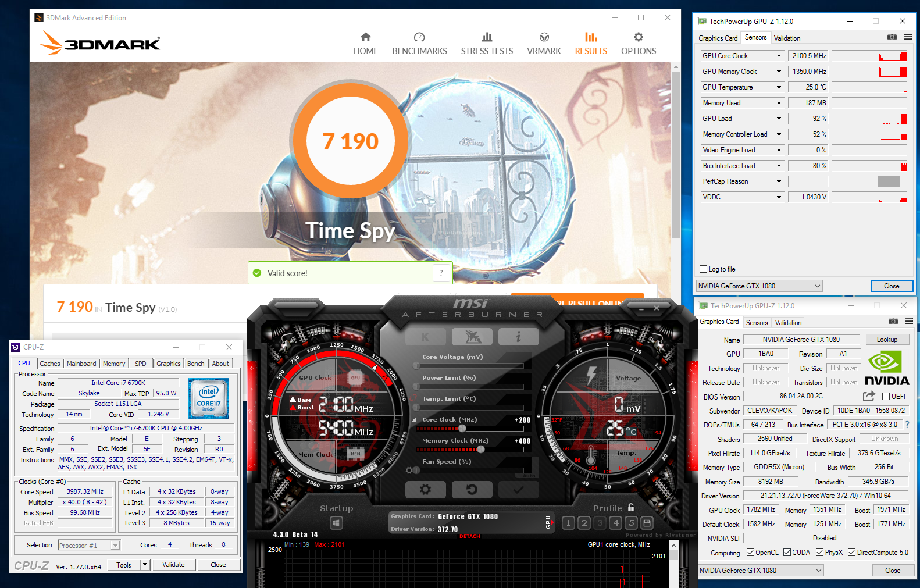Click the link icon beside Temp. Limit

point(415,399)
